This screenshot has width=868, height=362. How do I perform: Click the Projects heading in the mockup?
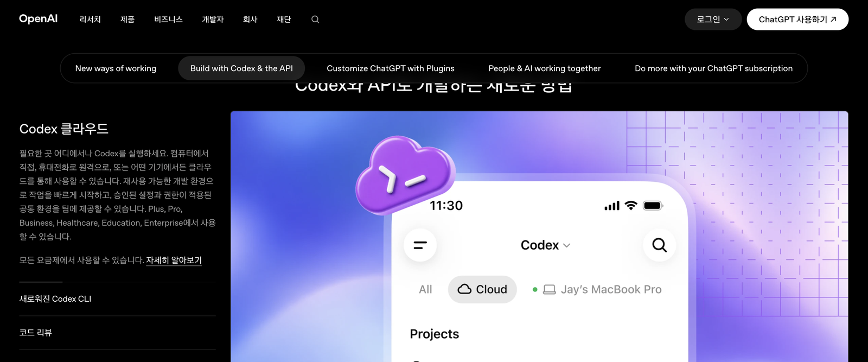[x=435, y=334]
